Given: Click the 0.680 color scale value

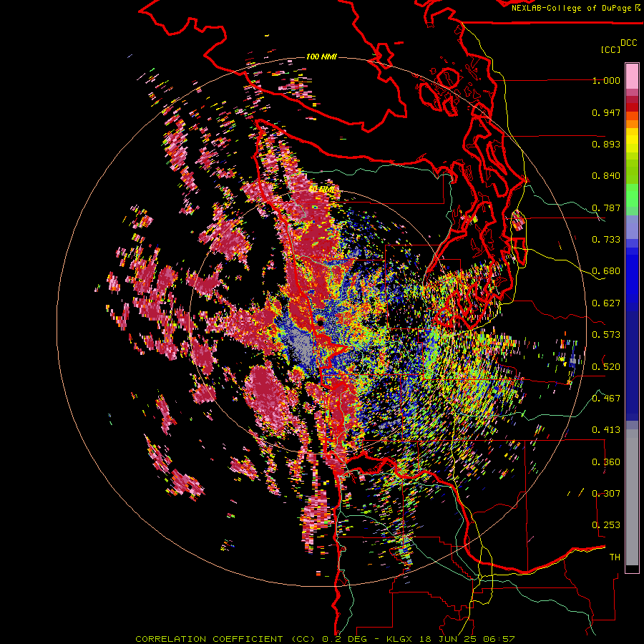Looking at the screenshot, I should (x=606, y=271).
